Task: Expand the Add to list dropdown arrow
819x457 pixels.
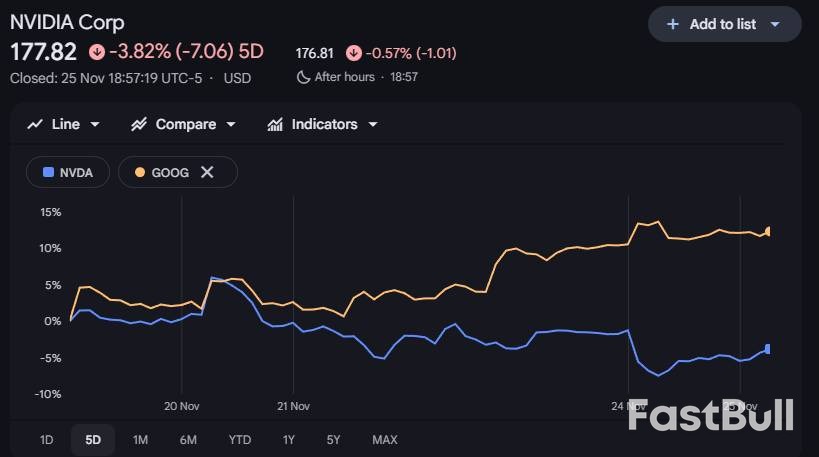Action: (x=774, y=24)
